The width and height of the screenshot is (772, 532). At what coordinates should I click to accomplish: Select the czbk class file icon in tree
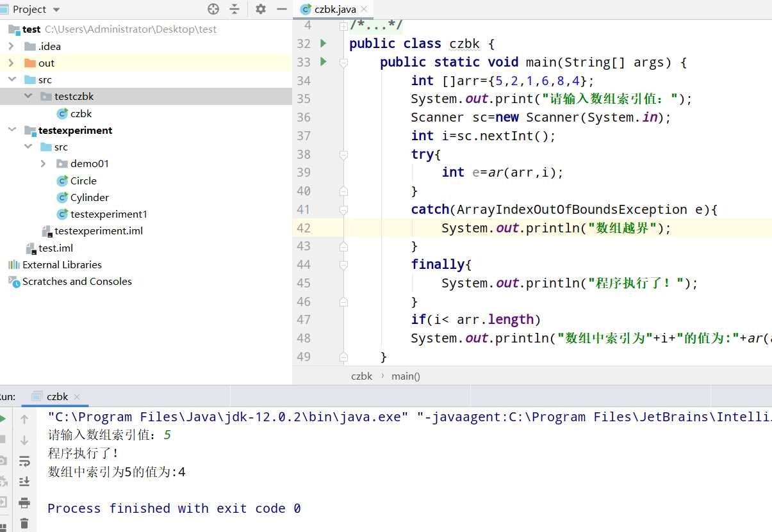62,113
